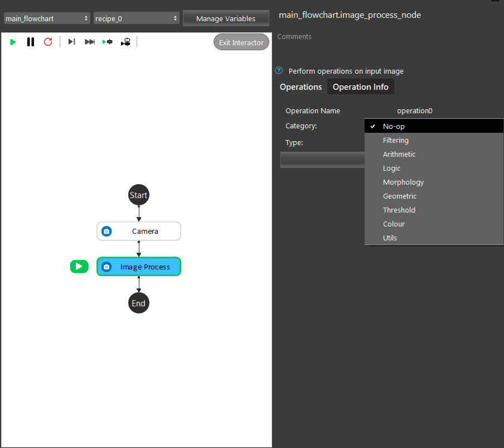Step to next node icon

click(72, 42)
